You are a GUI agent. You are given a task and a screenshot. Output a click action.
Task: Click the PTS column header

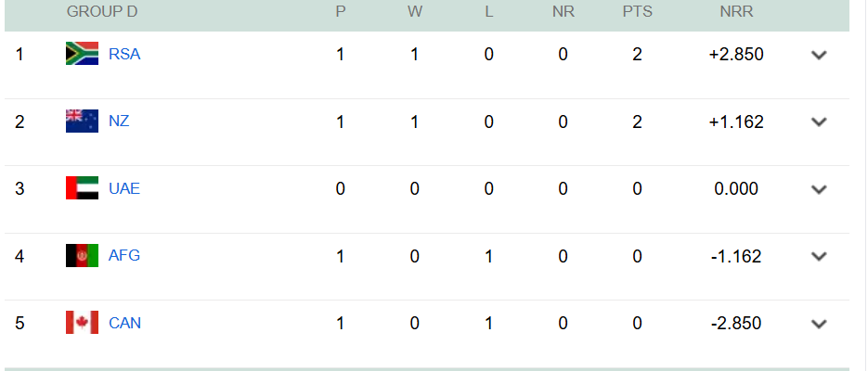(x=637, y=12)
